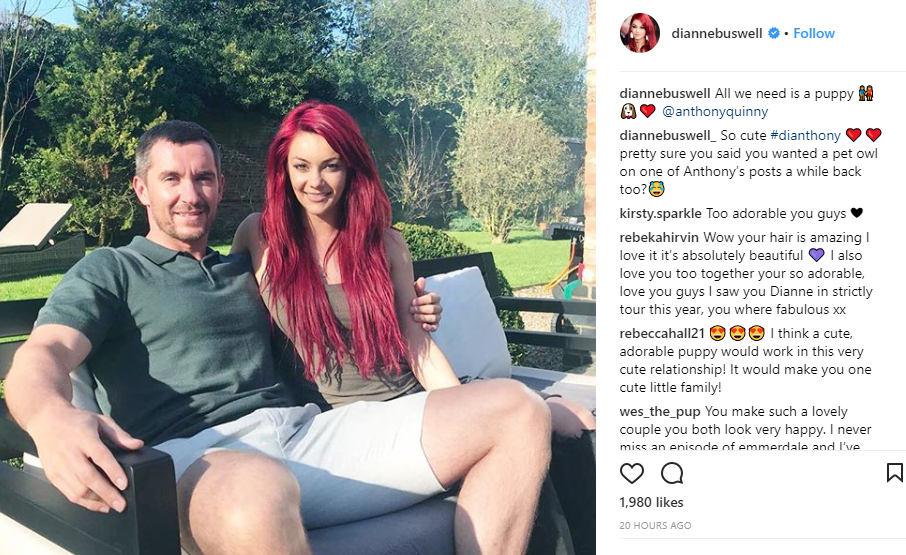
Task: Visit rebekahirvin commenter profile
Action: [x=659, y=237]
